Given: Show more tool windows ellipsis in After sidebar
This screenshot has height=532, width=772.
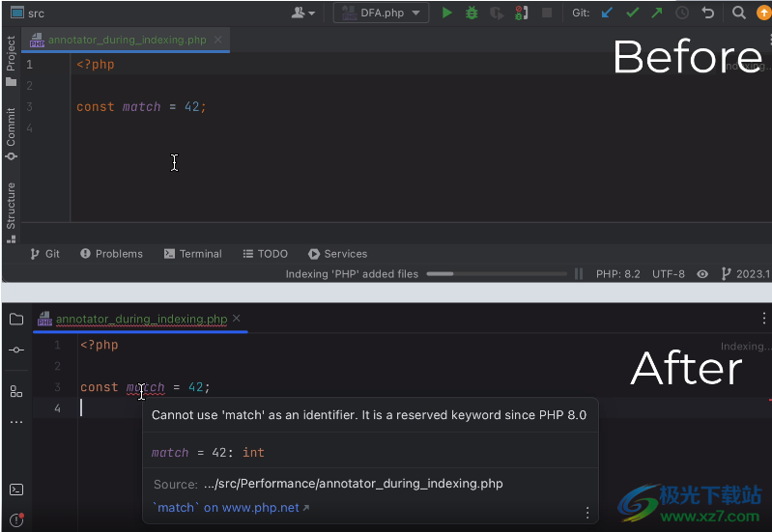Looking at the screenshot, I should coord(16,422).
